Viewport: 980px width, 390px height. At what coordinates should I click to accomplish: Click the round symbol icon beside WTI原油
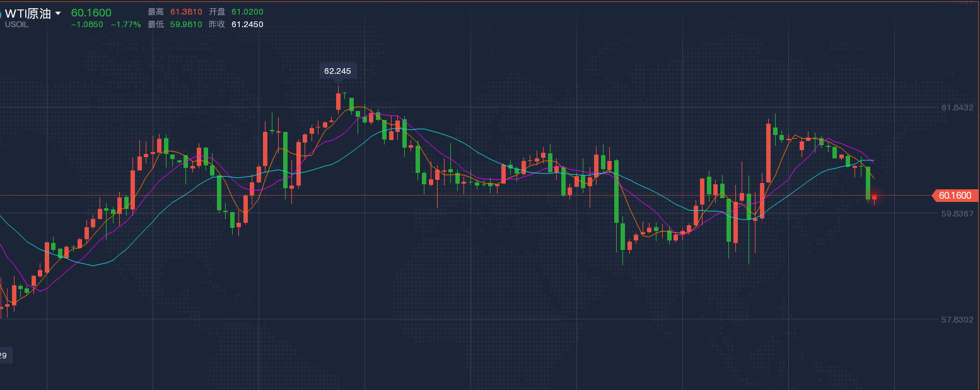1,13
